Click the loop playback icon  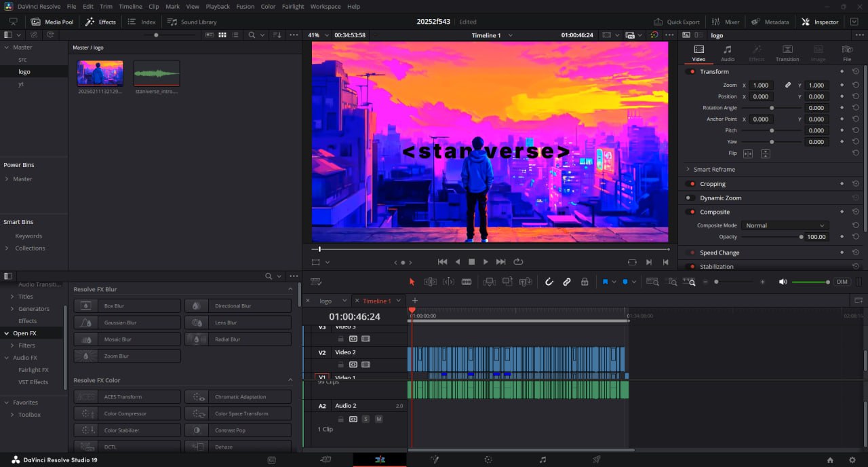(x=519, y=261)
